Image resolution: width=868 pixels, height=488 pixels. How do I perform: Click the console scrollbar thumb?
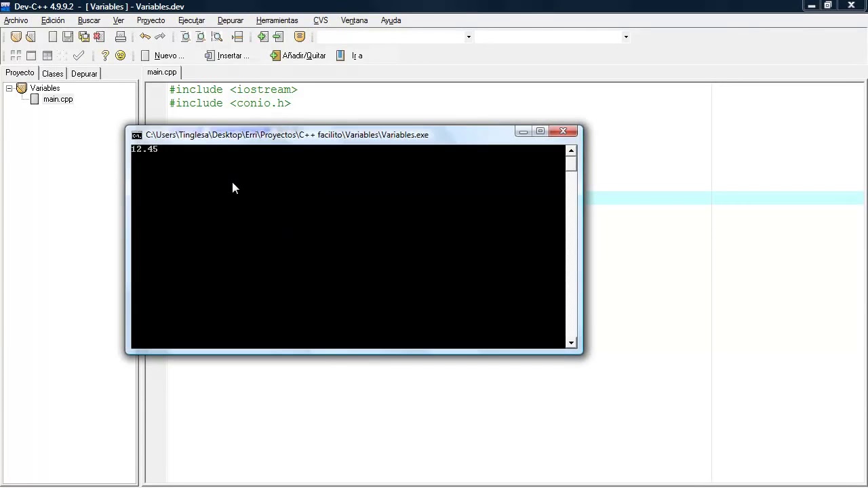click(x=571, y=163)
